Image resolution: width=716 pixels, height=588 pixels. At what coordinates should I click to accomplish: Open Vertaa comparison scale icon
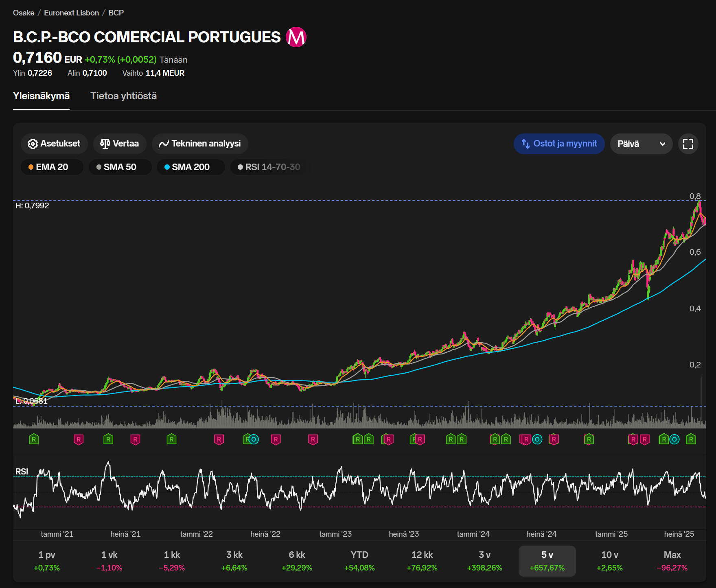coord(105,144)
